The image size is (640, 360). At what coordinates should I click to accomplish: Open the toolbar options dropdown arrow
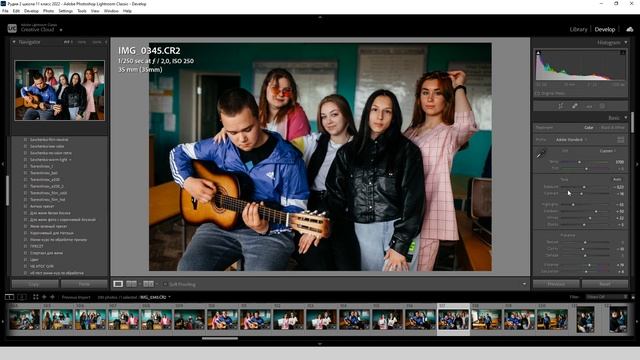[x=524, y=284]
